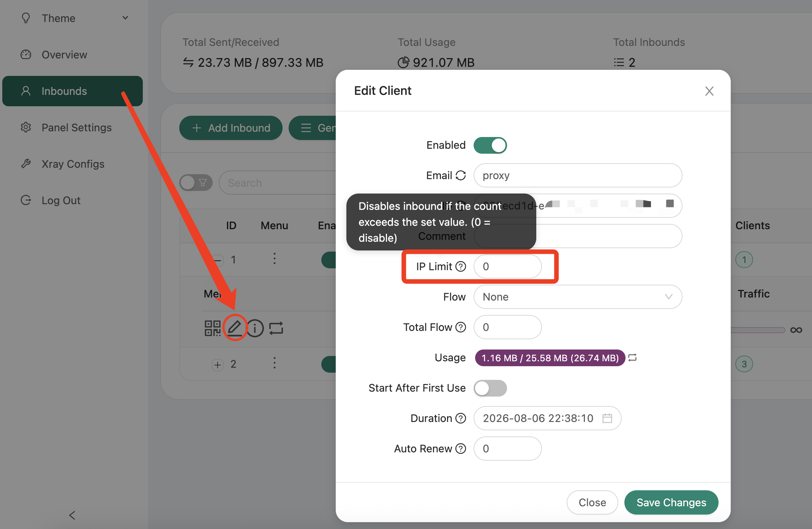Image resolution: width=812 pixels, height=529 pixels.
Task: Reset usage via icon beside usage badge
Action: tap(632, 357)
